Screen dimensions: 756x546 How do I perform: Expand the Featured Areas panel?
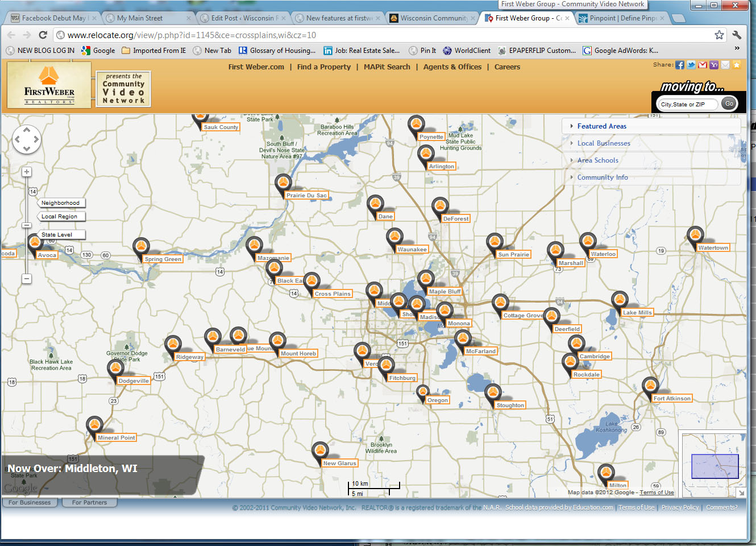(651, 126)
